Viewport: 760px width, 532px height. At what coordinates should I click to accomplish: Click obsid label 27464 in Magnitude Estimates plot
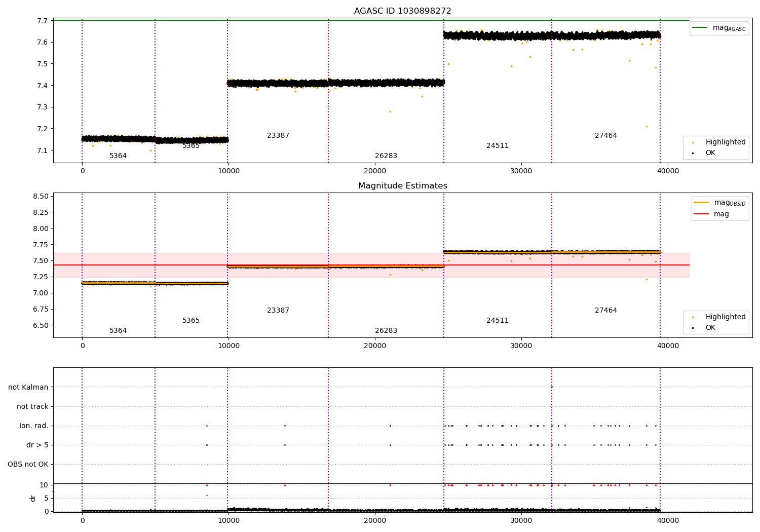[x=606, y=311]
